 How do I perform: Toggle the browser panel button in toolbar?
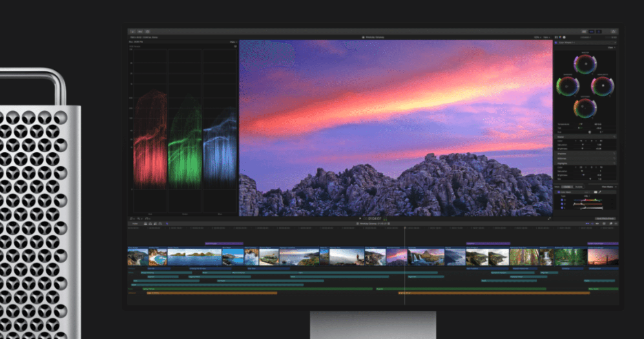584,31
